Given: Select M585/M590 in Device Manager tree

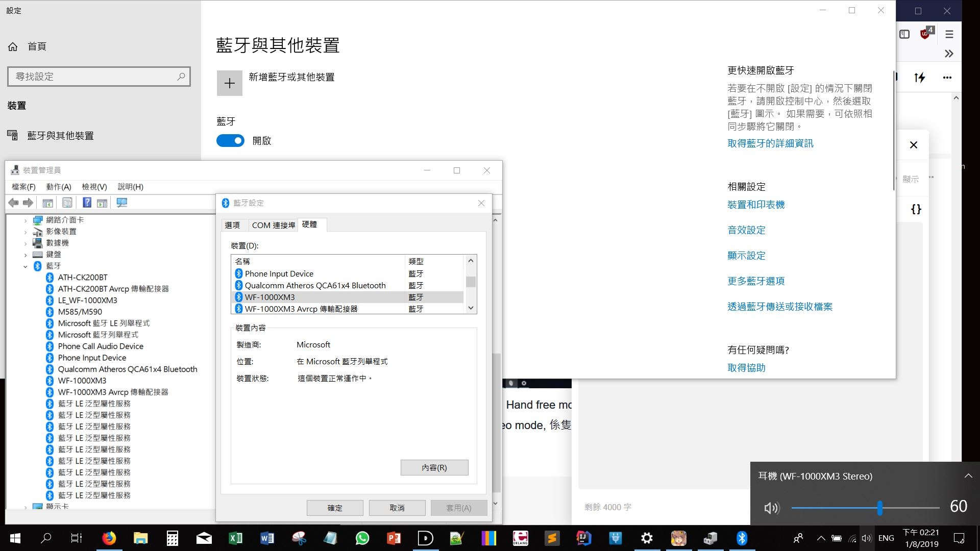Looking at the screenshot, I should 80,312.
